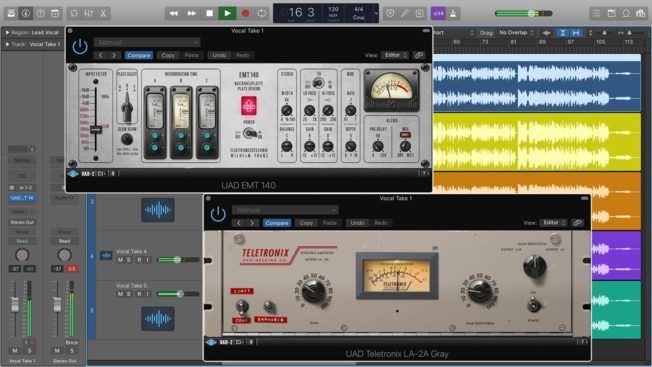Open the Drag No Overlap dropdown
This screenshot has height=367, width=652.
(516, 32)
